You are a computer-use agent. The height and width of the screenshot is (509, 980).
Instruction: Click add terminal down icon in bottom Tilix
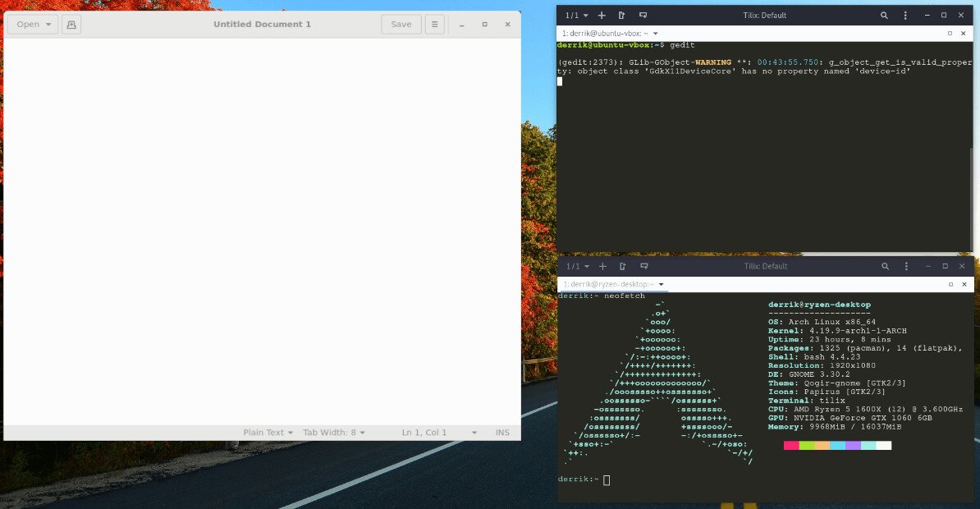643,266
